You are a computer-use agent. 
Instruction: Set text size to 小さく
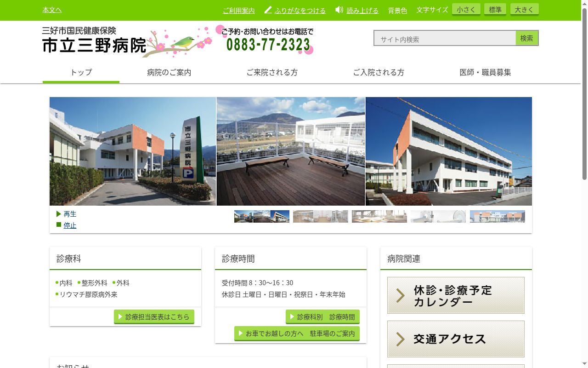(466, 9)
